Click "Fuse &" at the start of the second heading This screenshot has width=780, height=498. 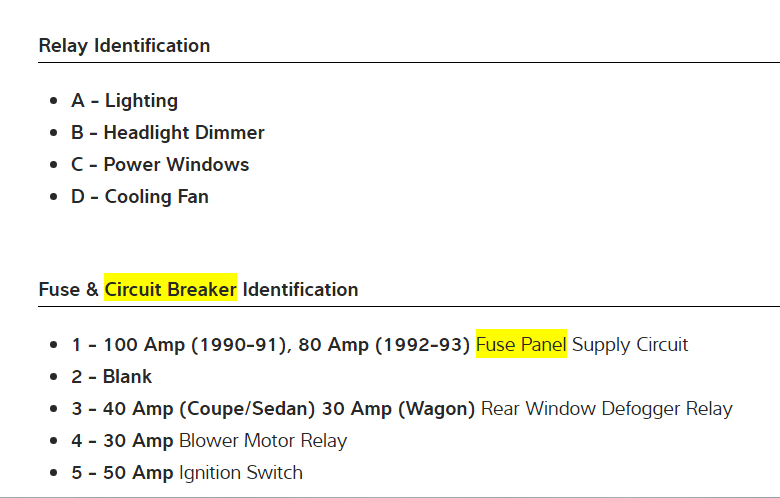point(68,290)
